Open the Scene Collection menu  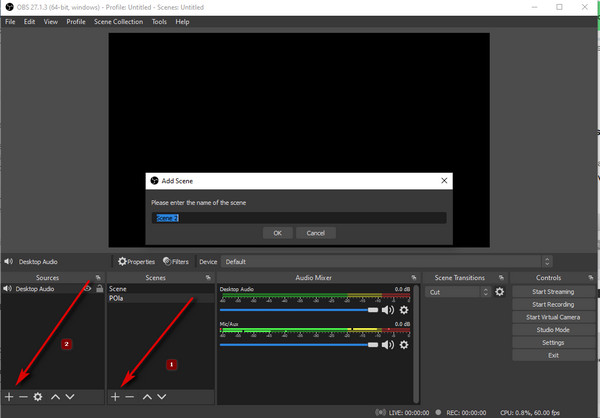point(119,22)
